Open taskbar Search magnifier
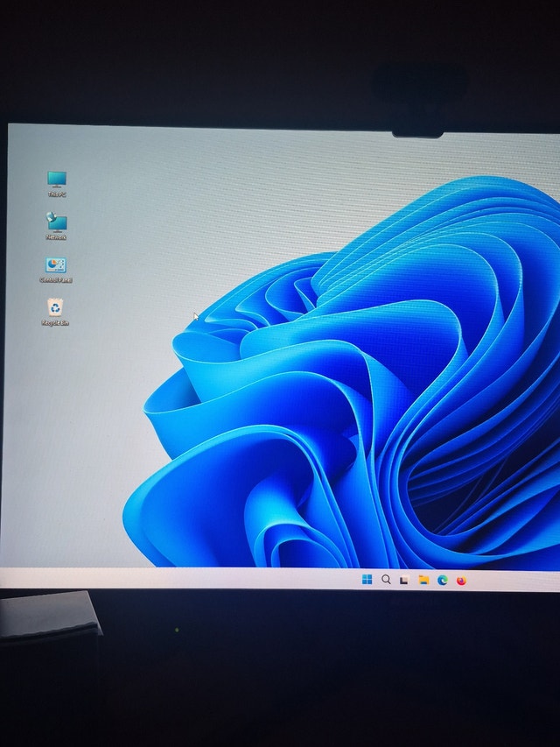This screenshot has width=560, height=747. (x=386, y=580)
